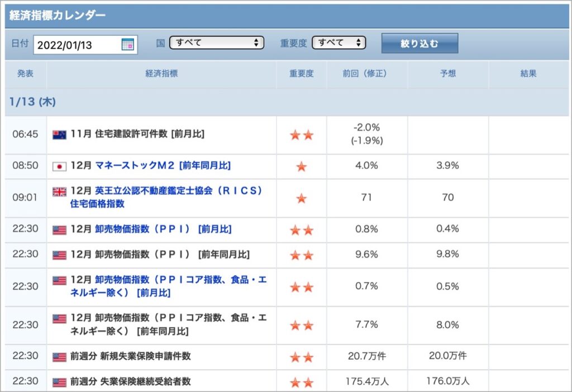Click importance stars for PPIコア指数 前月比 row
Viewport: 572px width, 392px height.
point(302,288)
